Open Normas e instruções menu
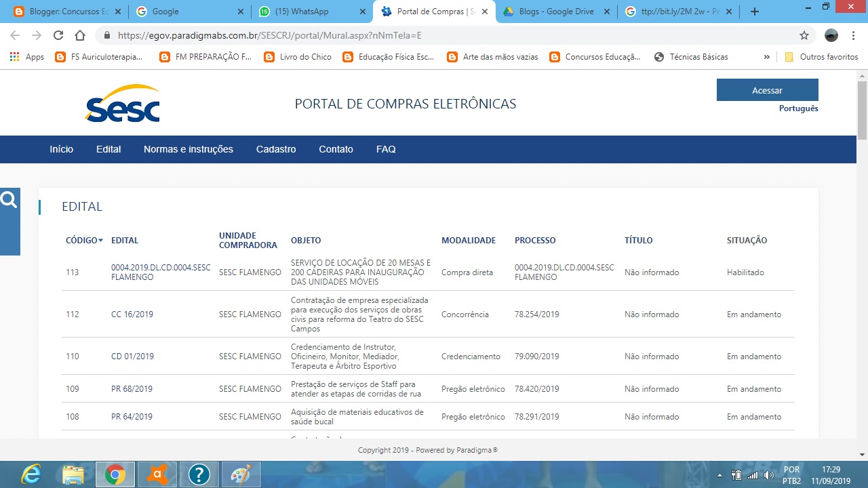The width and height of the screenshot is (868, 488). tap(189, 149)
